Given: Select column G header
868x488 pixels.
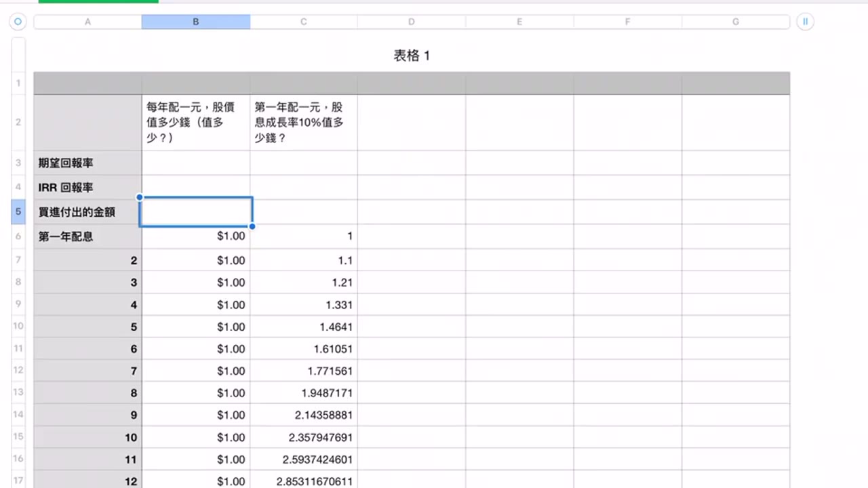Looking at the screenshot, I should (736, 22).
